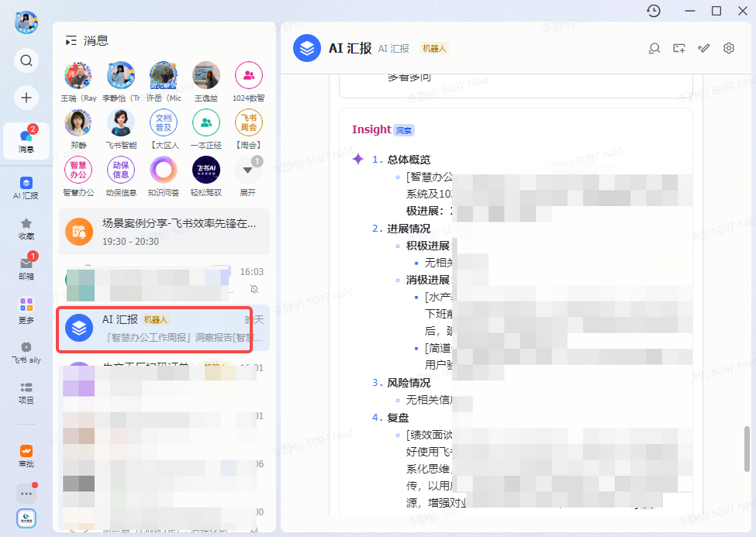Search within the AI 汇报 chat
Screen dimensions: 756x537
pos(654,48)
